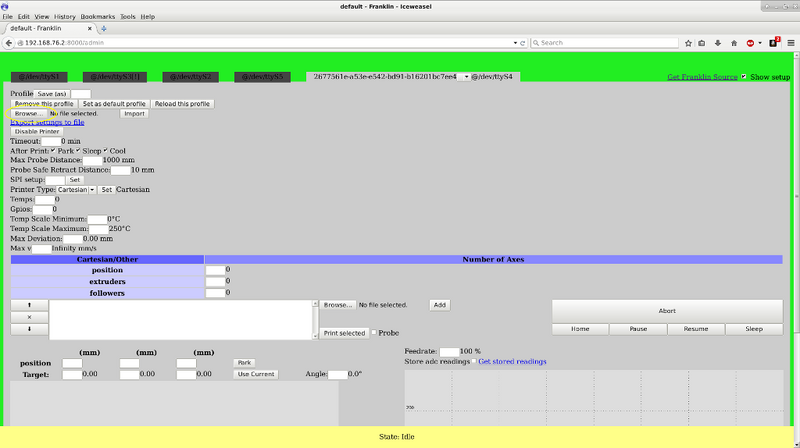Click the Timeout input field
Viewport: 800px width, 448px height.
[51, 141]
